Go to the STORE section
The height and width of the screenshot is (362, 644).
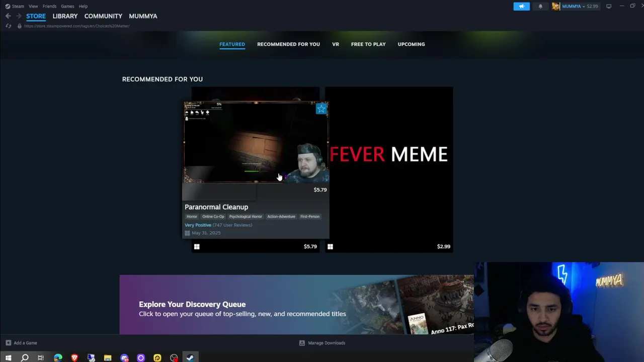36,16
